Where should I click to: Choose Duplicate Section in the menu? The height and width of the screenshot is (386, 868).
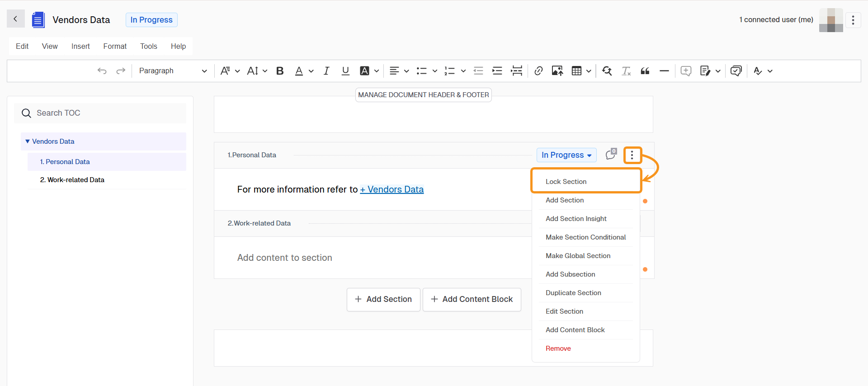[x=573, y=293]
